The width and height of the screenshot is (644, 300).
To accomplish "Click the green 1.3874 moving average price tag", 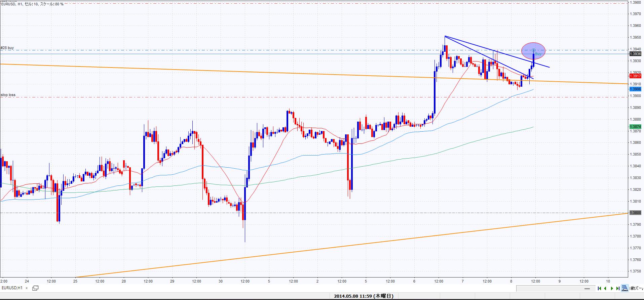I will coord(635,127).
